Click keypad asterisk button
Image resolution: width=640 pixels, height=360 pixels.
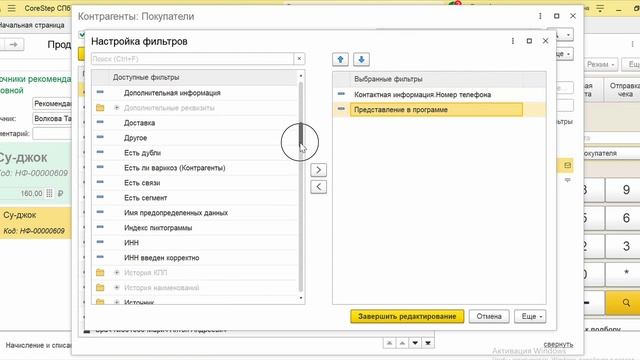[626, 273]
